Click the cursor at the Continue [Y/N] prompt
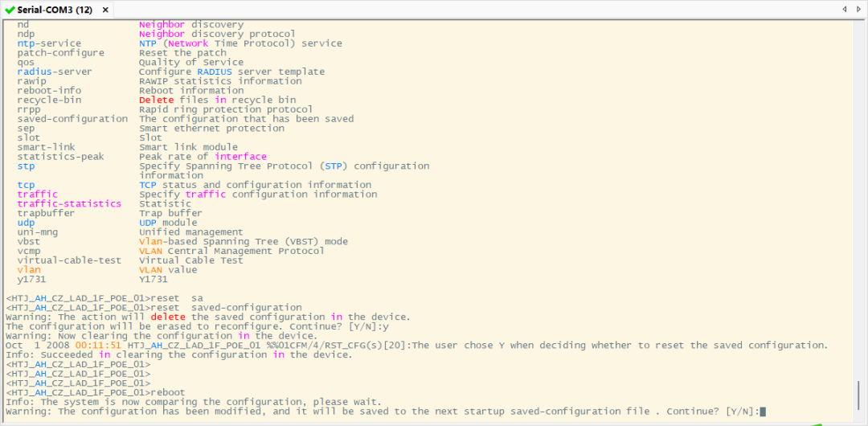Image resolution: width=868 pixels, height=426 pixels. 763,412
